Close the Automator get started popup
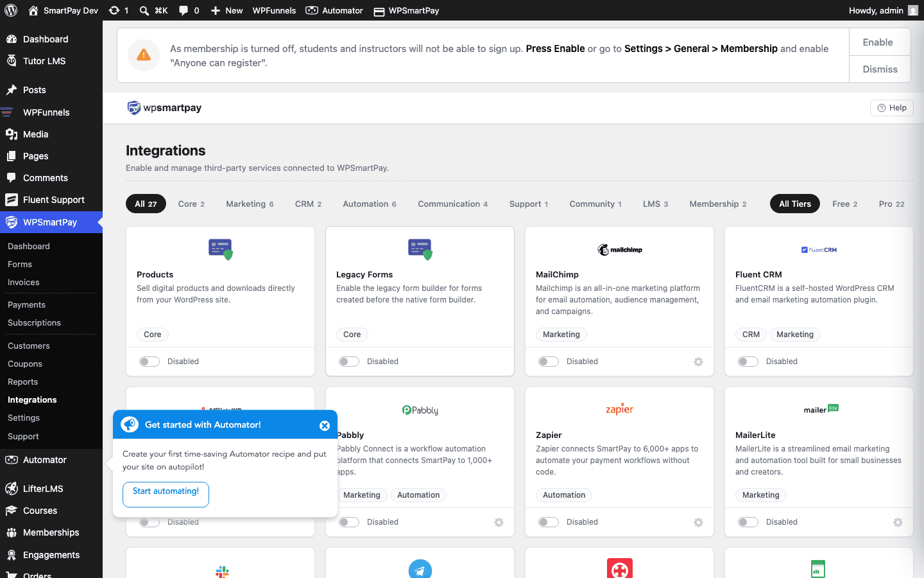The width and height of the screenshot is (924, 578). [x=325, y=425]
